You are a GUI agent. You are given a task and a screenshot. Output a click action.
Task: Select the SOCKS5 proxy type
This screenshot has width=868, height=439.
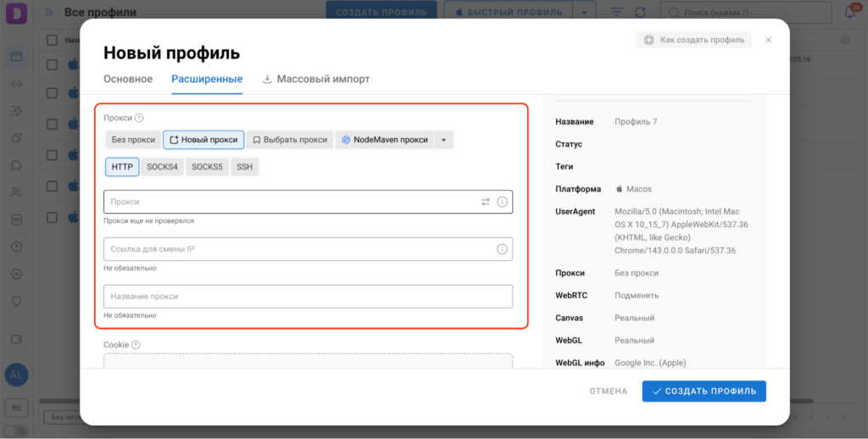[207, 167]
